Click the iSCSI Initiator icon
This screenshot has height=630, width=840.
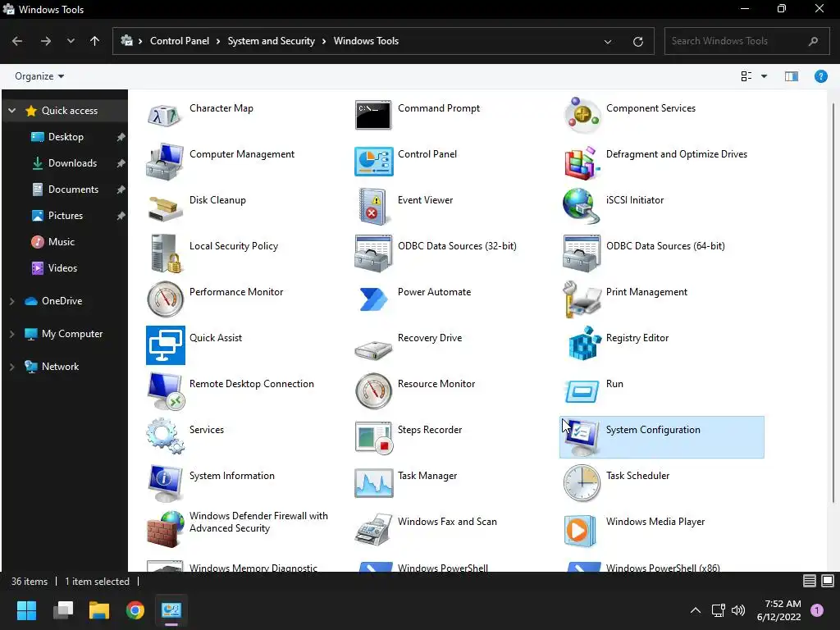click(582, 206)
